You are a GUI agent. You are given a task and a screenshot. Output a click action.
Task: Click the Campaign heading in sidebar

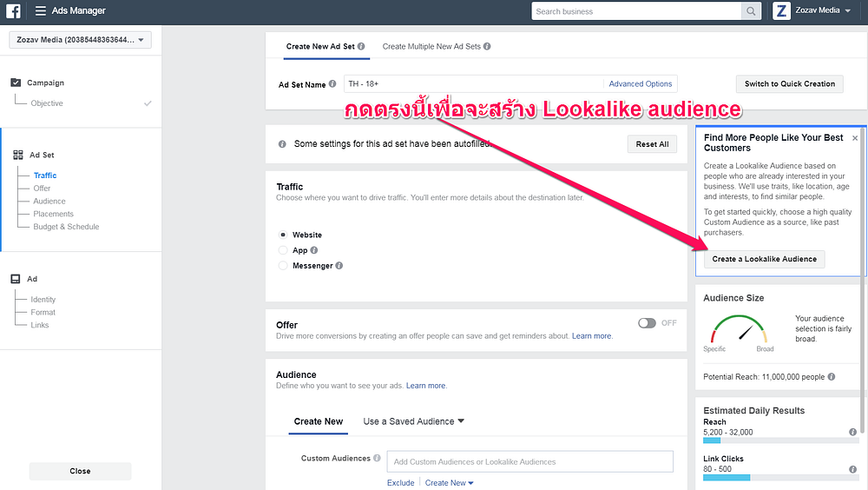click(45, 83)
